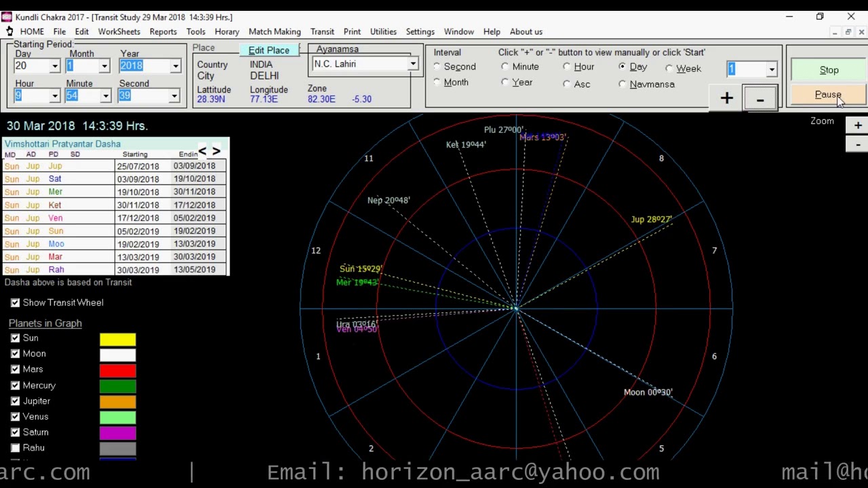Click the Pause button
The width and height of the screenshot is (868, 488).
pyautogui.click(x=829, y=95)
